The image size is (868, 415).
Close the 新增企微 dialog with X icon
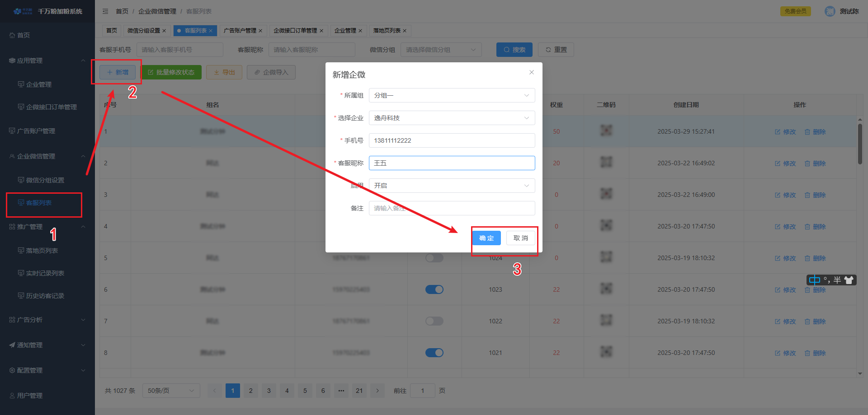[532, 72]
